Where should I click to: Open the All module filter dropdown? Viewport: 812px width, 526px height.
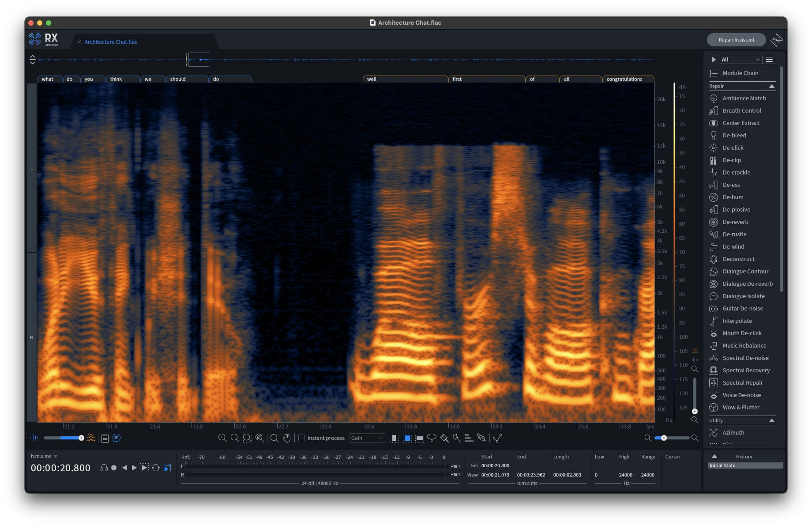741,59
